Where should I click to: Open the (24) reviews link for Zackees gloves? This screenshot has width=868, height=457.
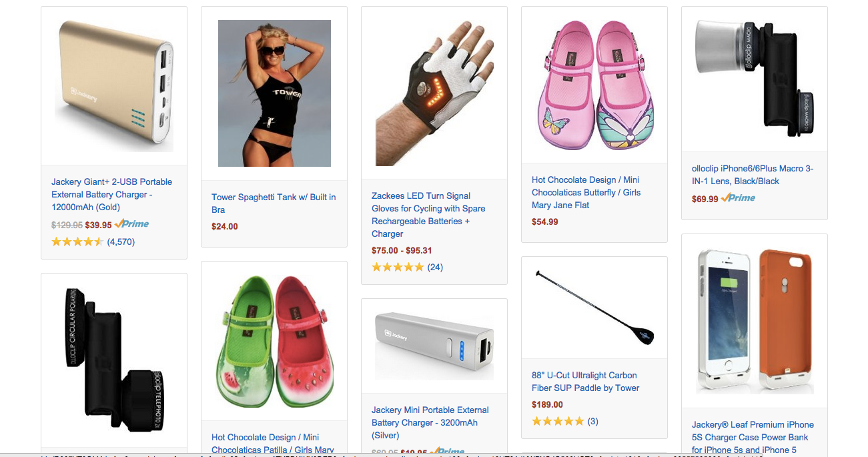pyautogui.click(x=435, y=268)
